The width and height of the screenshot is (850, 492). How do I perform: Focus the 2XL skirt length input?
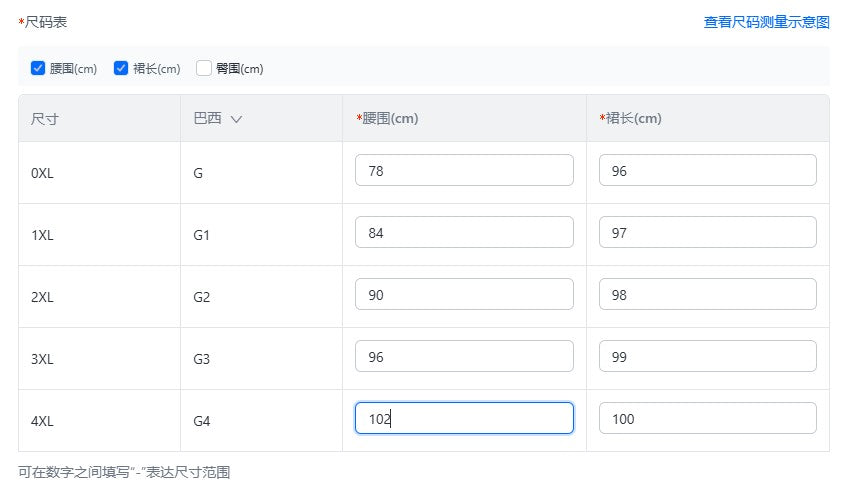[x=707, y=295]
